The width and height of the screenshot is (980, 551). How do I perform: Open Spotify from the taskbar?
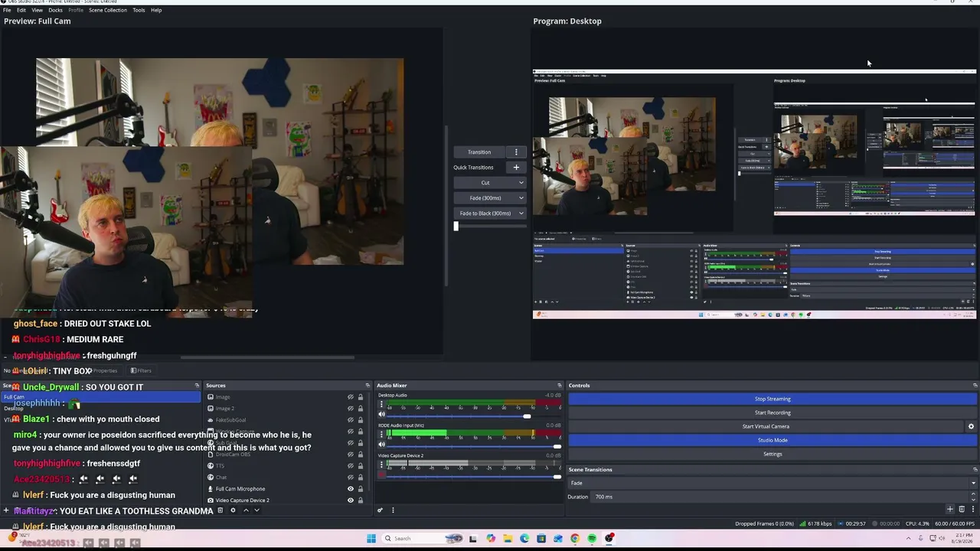point(592,539)
